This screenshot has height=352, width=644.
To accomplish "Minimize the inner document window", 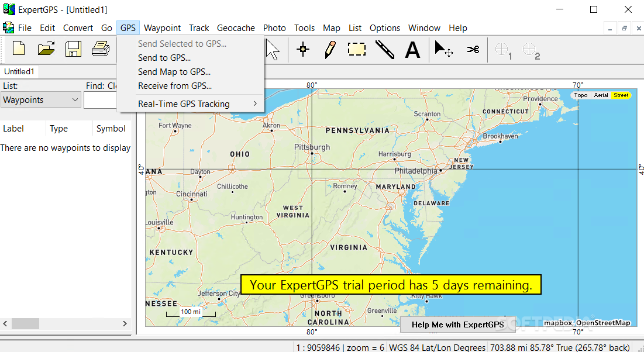I will [610, 28].
